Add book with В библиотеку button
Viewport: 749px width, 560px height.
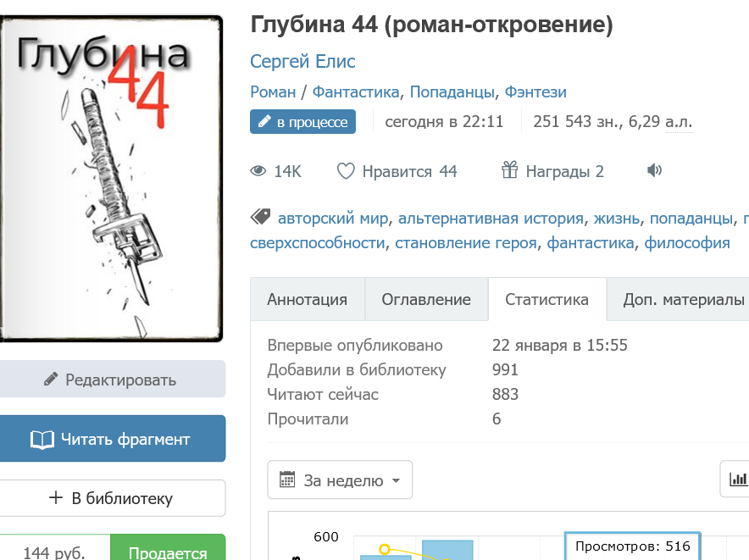tap(112, 498)
